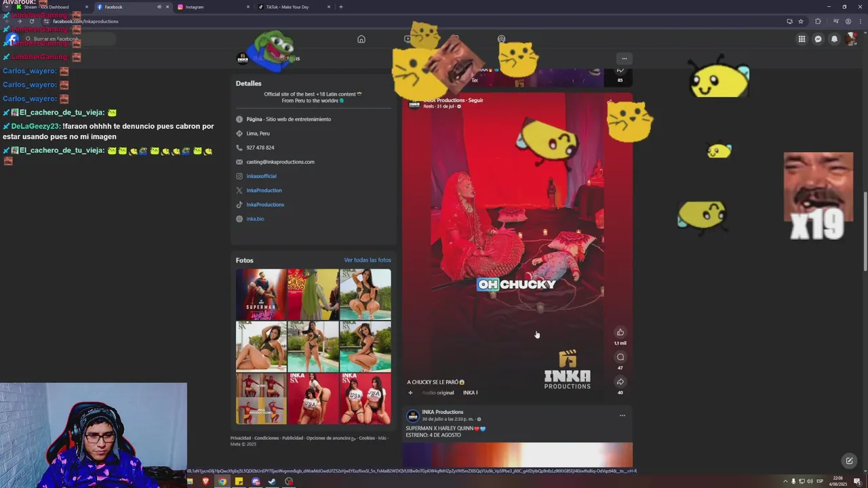Screen dimensions: 868x488
Task: Open the page options three-dot button
Action: (625, 58)
